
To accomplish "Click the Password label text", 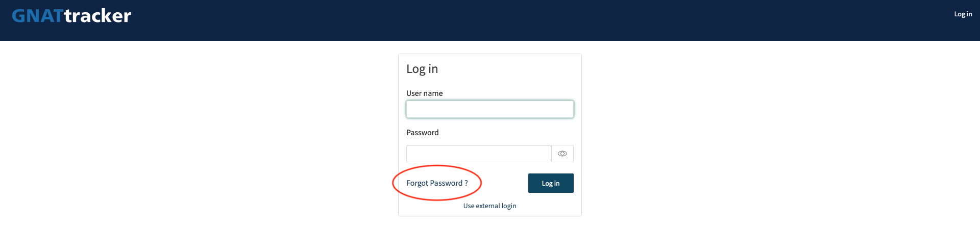I will [423, 133].
